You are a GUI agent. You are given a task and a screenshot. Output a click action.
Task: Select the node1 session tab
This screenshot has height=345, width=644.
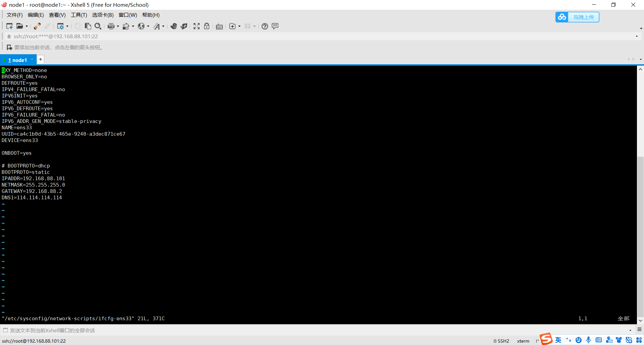click(x=17, y=60)
